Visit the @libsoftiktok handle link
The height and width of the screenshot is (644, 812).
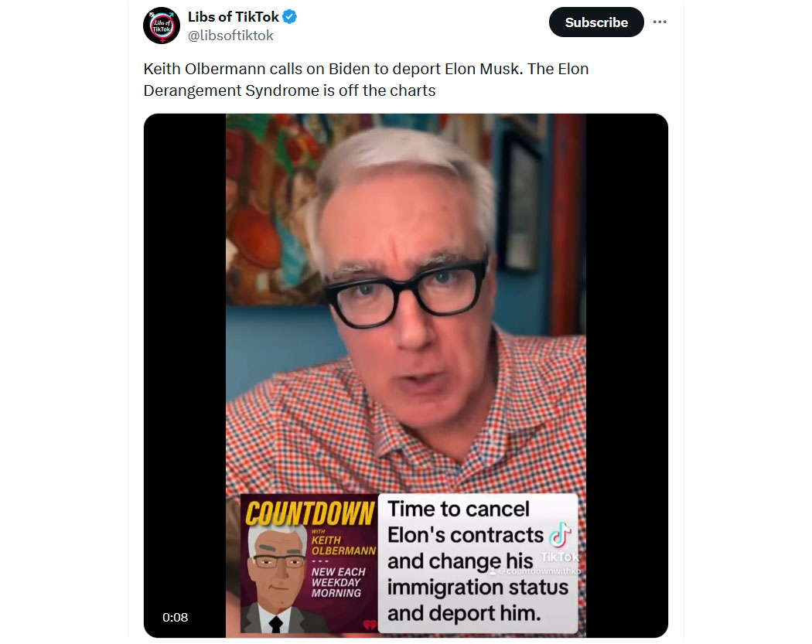(230, 36)
